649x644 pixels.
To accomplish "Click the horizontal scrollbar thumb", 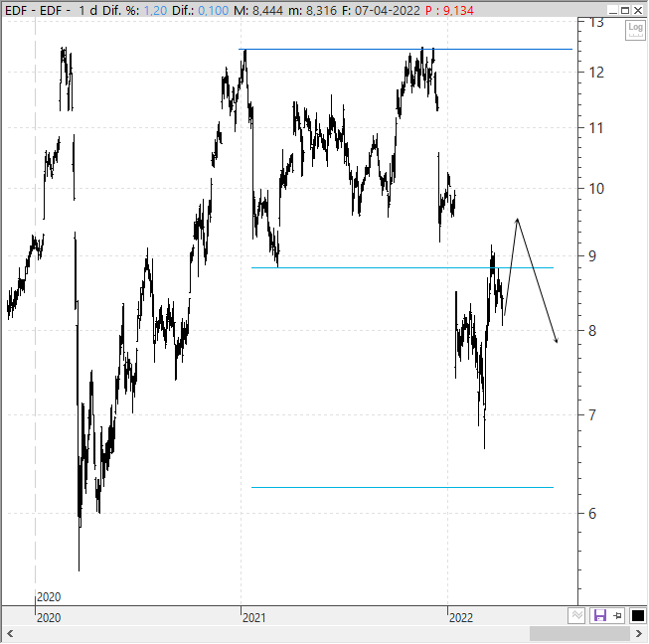I will pyautogui.click(x=579, y=634).
